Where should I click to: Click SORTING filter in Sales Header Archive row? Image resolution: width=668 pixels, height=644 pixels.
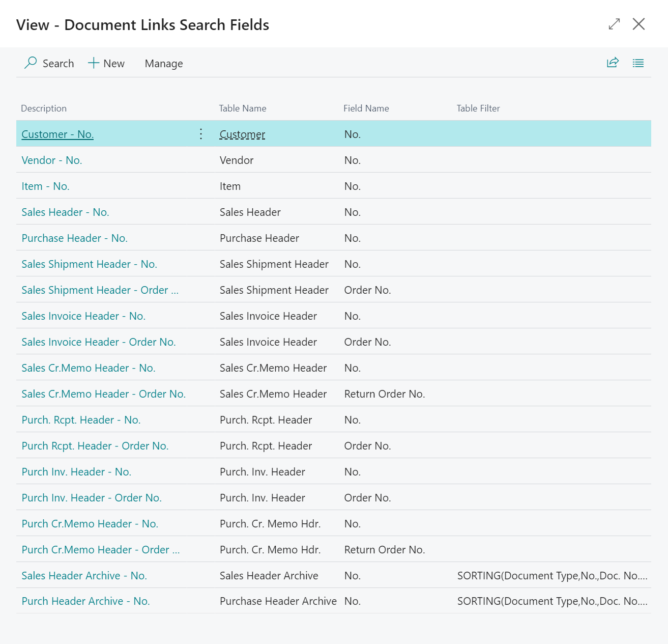[553, 576]
